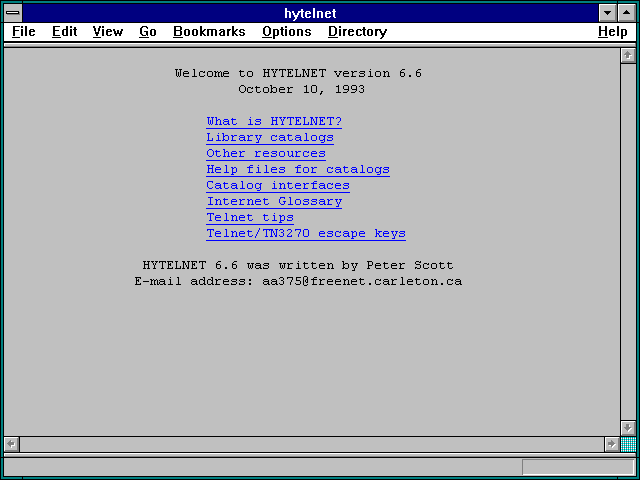This screenshot has height=480, width=640.
Task: Follow the 'What is HYTELNET?' link
Action: pos(274,122)
